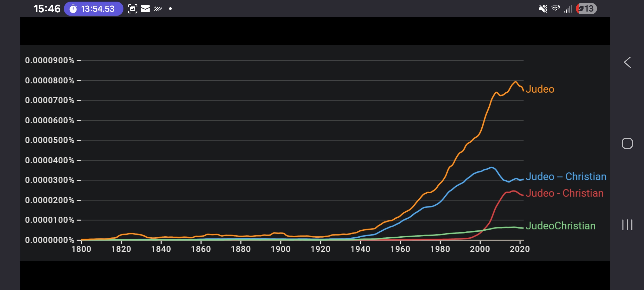This screenshot has height=290, width=644.
Task: Tap the battery indicator showing 13
Action: pos(587,9)
